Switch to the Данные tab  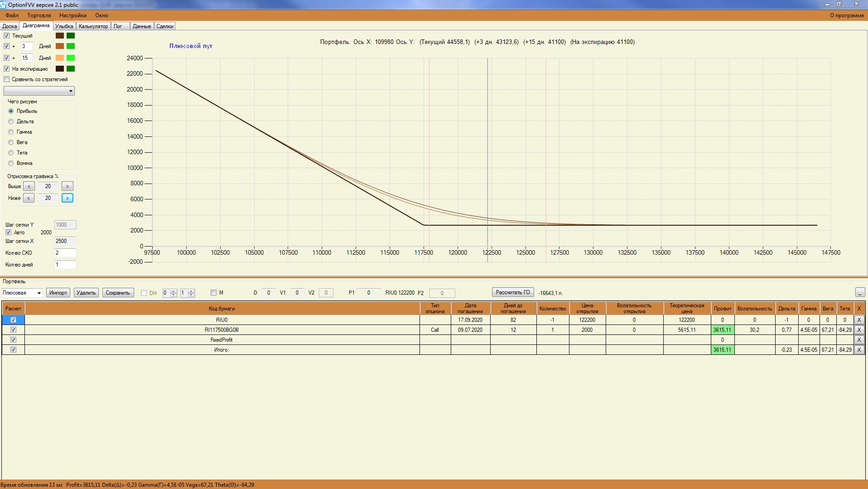(x=142, y=26)
